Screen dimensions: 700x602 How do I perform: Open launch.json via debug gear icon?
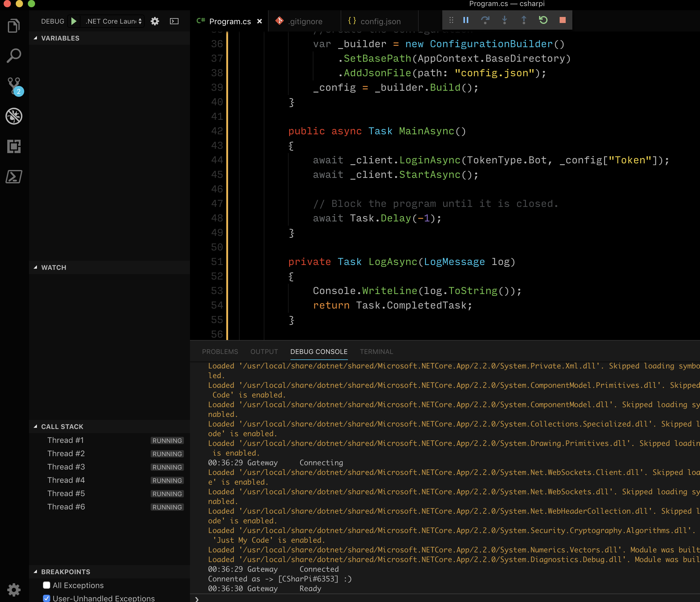tap(155, 21)
